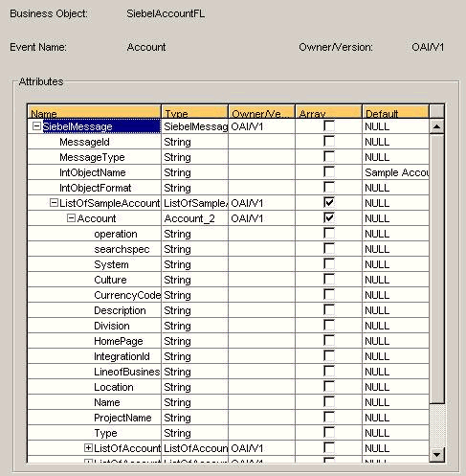Toggle Array checkbox for searchspec row

pyautogui.click(x=329, y=248)
